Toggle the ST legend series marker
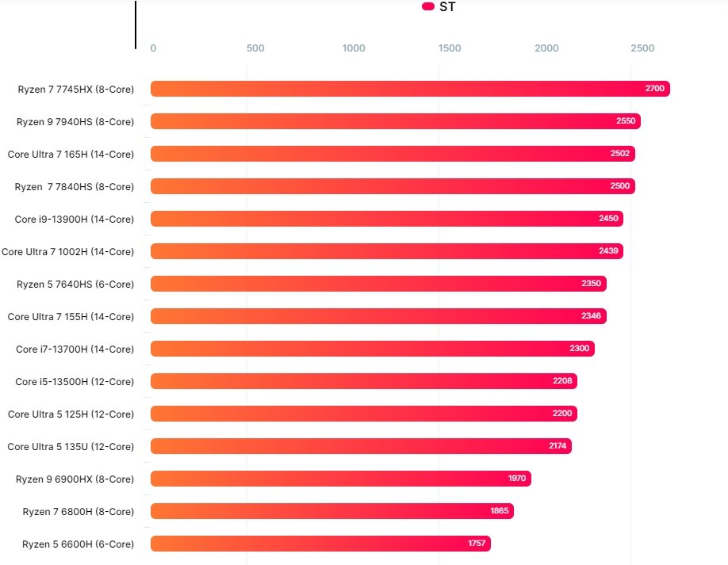728x565 pixels. [427, 6]
